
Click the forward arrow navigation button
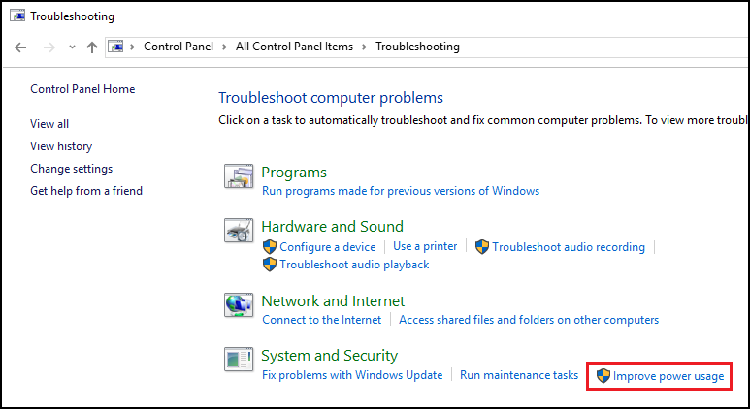pos(48,47)
